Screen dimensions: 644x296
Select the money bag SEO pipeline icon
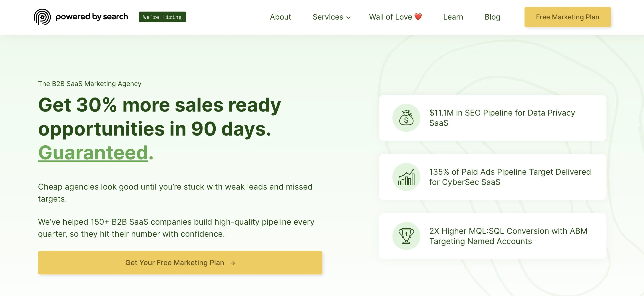coord(406,118)
